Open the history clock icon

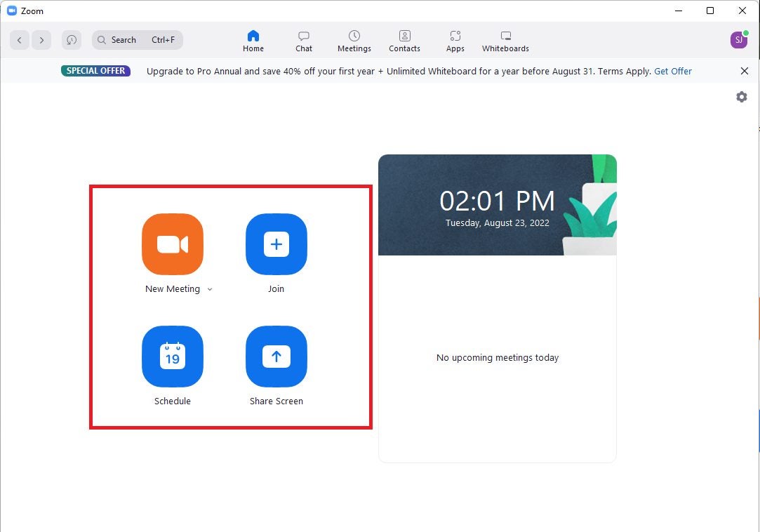tap(72, 40)
